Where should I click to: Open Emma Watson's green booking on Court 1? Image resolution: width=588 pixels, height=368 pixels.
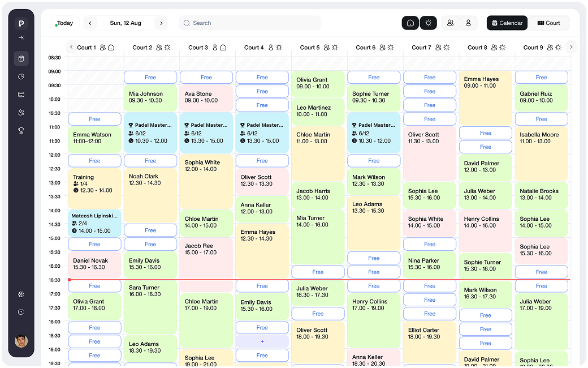94,139
